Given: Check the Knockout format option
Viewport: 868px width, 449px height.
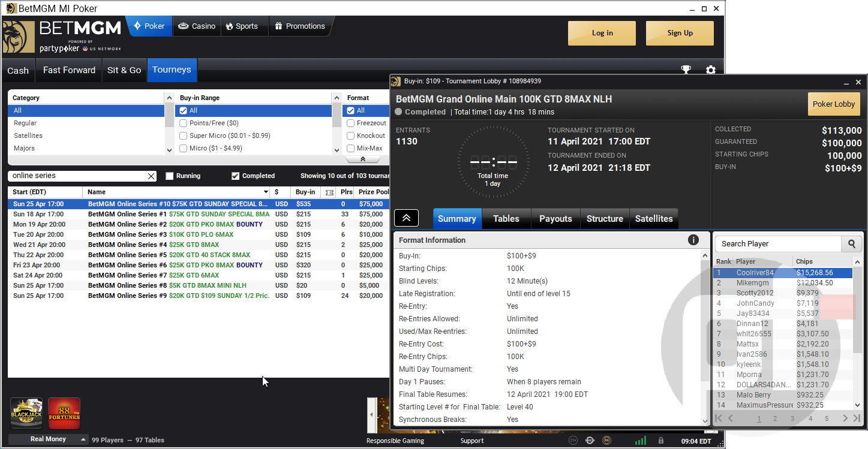Looking at the screenshot, I should click(351, 135).
